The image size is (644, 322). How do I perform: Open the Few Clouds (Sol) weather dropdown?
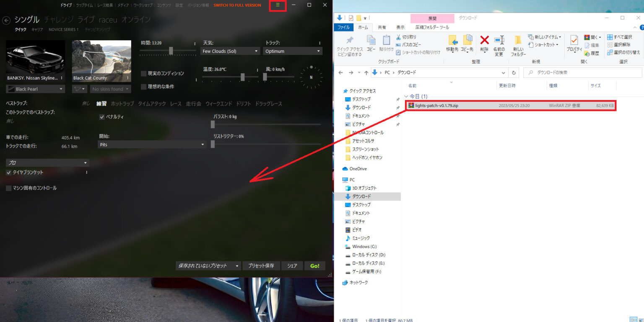click(x=230, y=51)
